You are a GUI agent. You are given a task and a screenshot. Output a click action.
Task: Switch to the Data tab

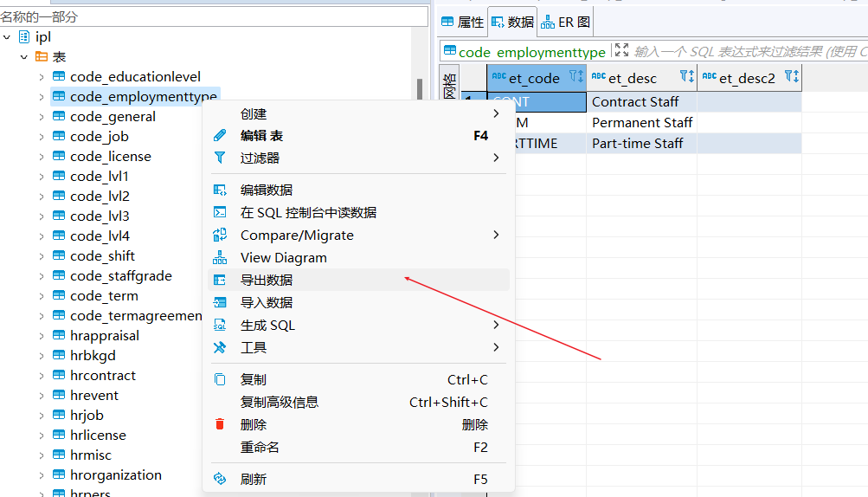coord(512,23)
